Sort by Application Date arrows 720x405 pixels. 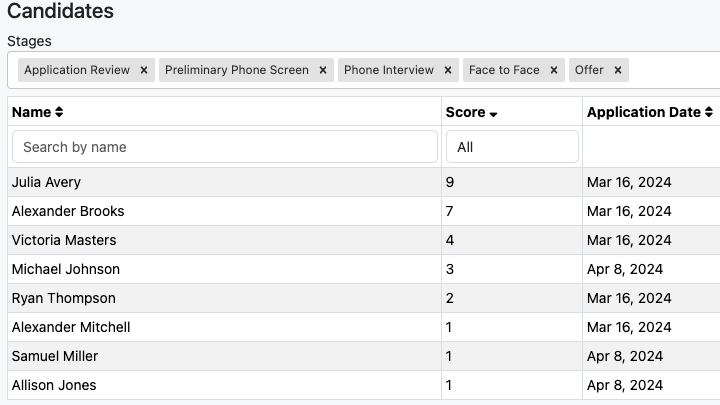(709, 112)
